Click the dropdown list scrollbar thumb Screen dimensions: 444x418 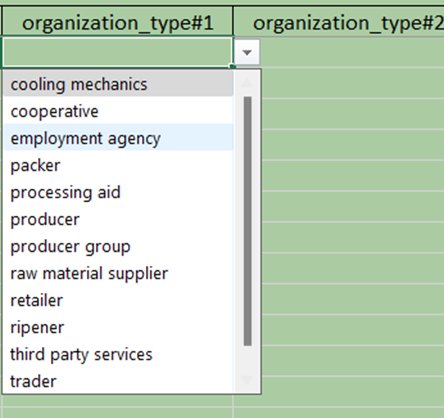click(x=247, y=221)
